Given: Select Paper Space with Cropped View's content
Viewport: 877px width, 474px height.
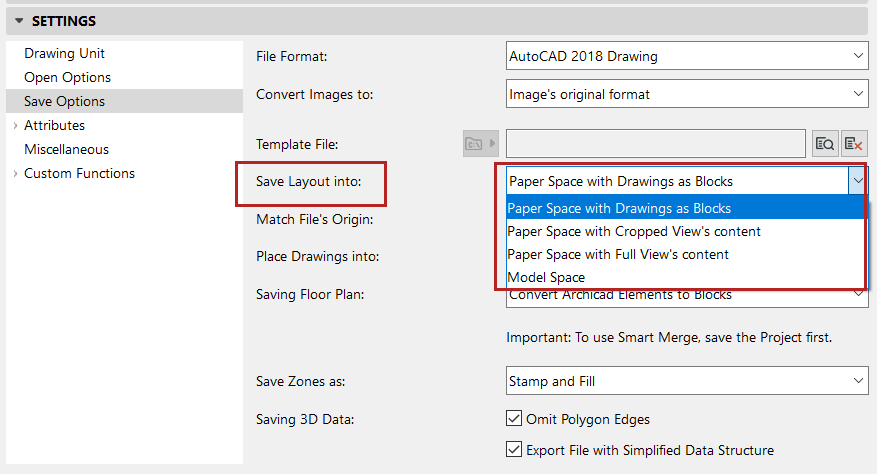Looking at the screenshot, I should click(x=634, y=231).
